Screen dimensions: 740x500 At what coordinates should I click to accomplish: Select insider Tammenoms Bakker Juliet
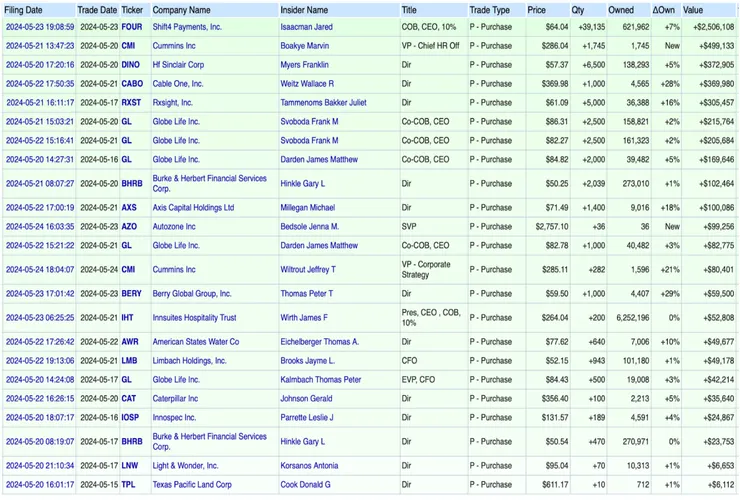tap(325, 103)
